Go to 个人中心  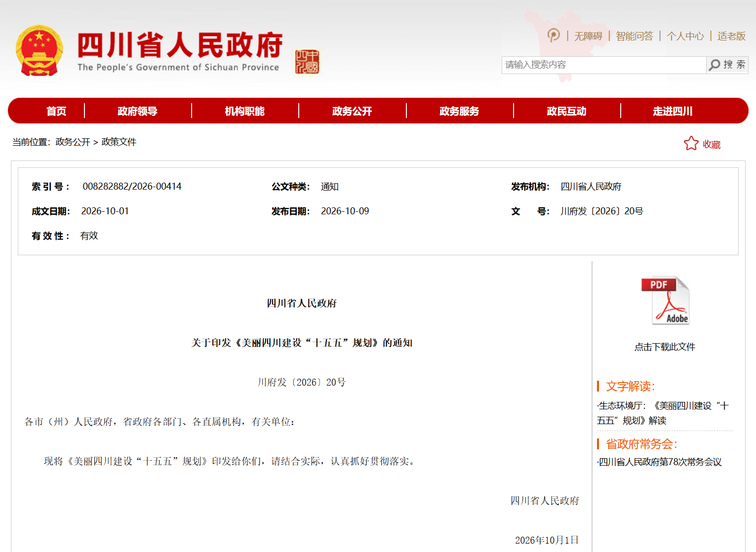685,36
